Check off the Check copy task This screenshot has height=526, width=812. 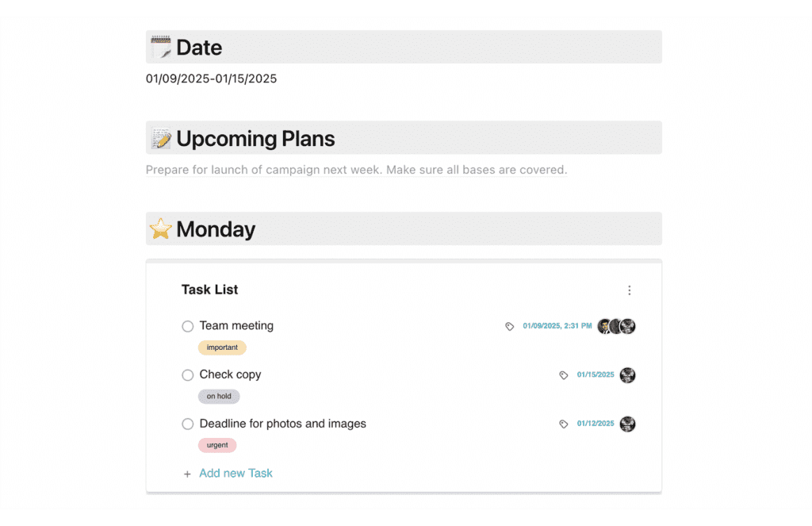coord(187,374)
